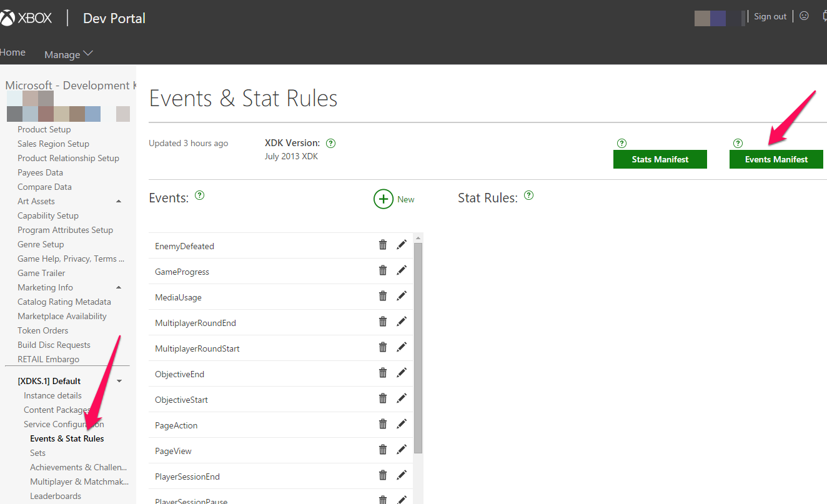The height and width of the screenshot is (504, 827).
Task: Open Capability Setup
Action: coord(48,215)
